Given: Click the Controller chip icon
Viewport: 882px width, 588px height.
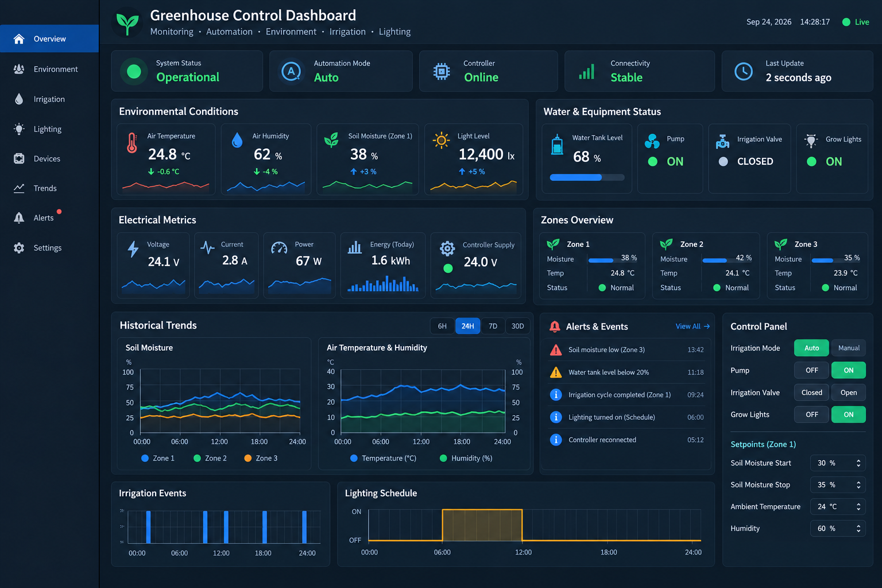Looking at the screenshot, I should [442, 71].
